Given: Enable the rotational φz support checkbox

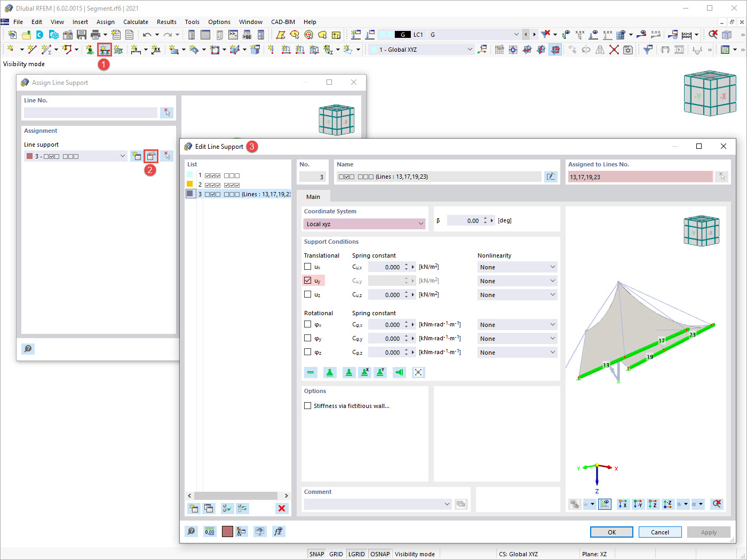Looking at the screenshot, I should click(x=307, y=352).
